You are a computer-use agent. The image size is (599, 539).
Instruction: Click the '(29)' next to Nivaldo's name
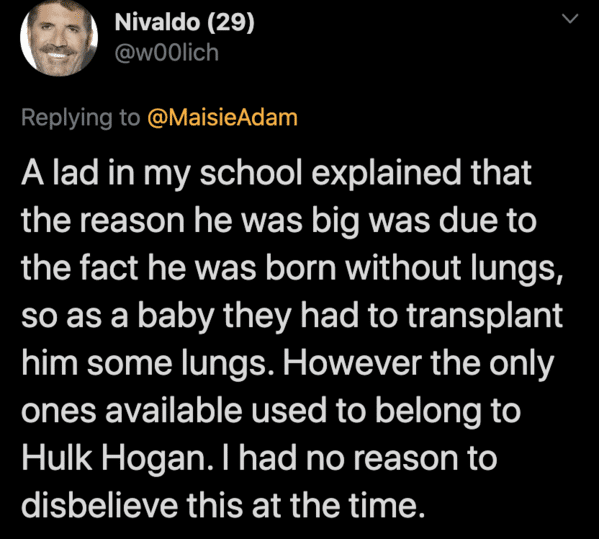tap(231, 23)
